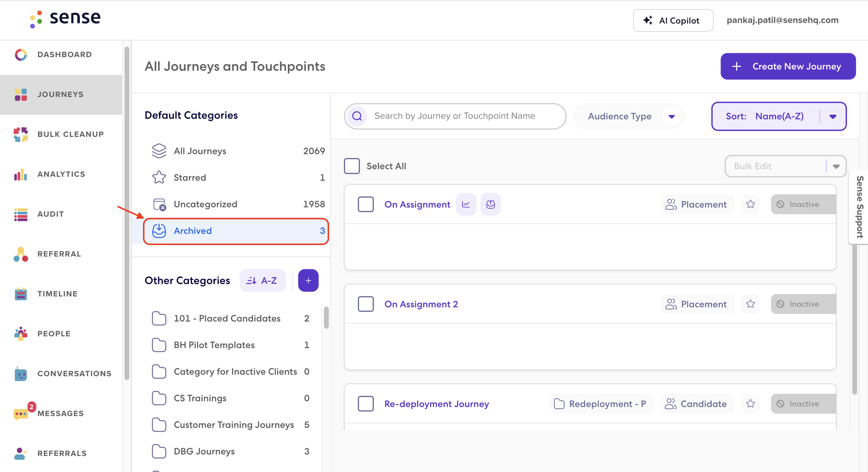Click the DBG Journeys folder icon

(x=159, y=451)
